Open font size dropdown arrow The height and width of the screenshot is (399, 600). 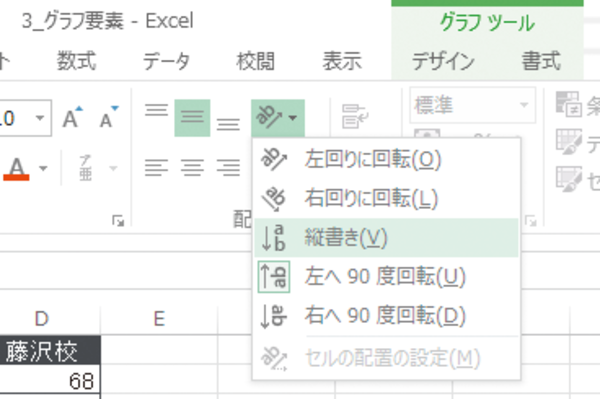pyautogui.click(x=40, y=118)
